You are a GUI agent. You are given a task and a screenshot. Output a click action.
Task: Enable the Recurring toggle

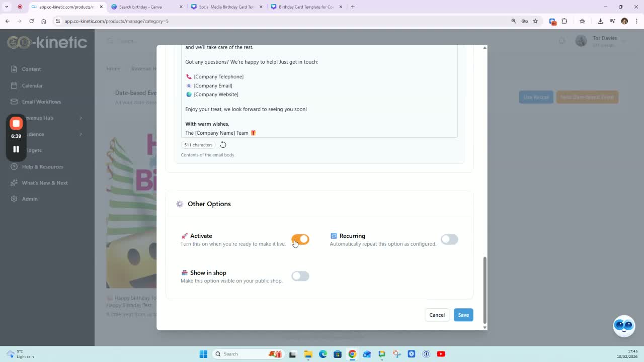click(449, 239)
